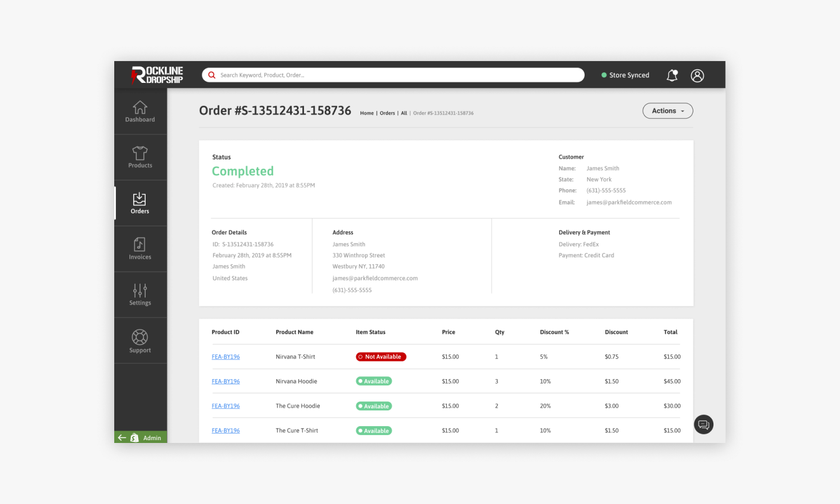The height and width of the screenshot is (504, 840).
Task: Click Order #S-13512431-158736 breadcrumb
Action: coord(444,113)
